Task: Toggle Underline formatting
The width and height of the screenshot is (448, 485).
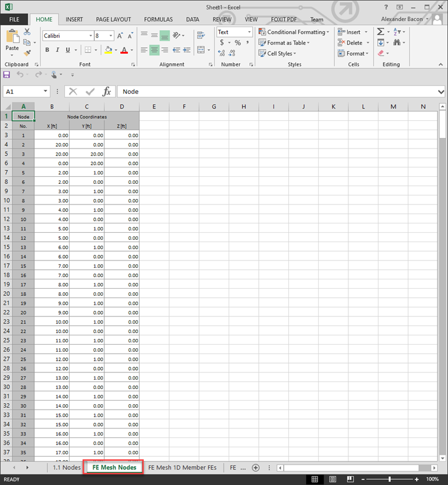Action: coord(68,50)
